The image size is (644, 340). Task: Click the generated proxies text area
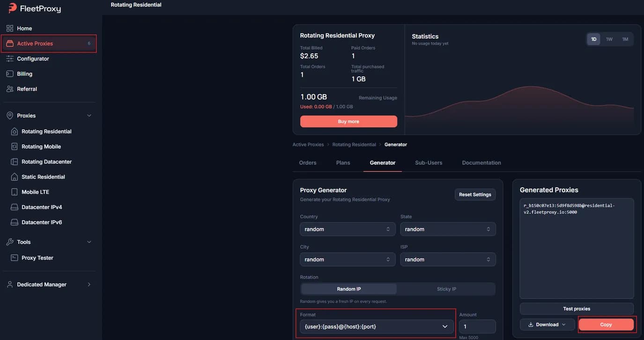point(577,249)
